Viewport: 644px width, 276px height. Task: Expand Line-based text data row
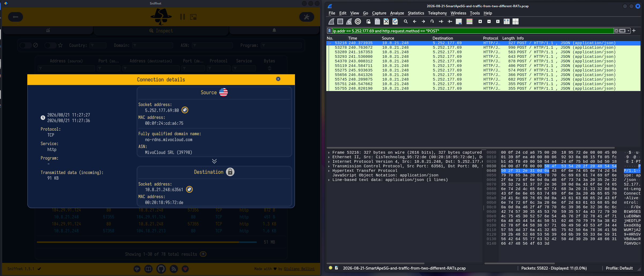(329, 180)
